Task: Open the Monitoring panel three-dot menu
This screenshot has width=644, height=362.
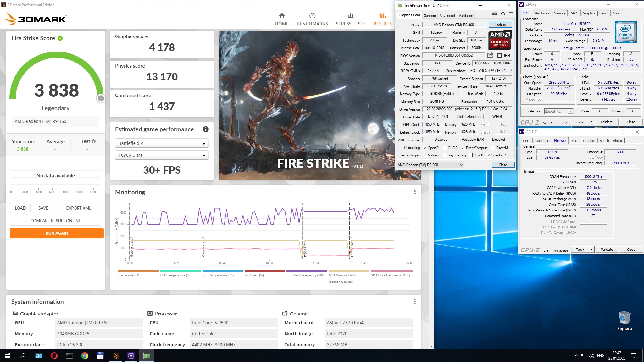Action: (x=415, y=192)
